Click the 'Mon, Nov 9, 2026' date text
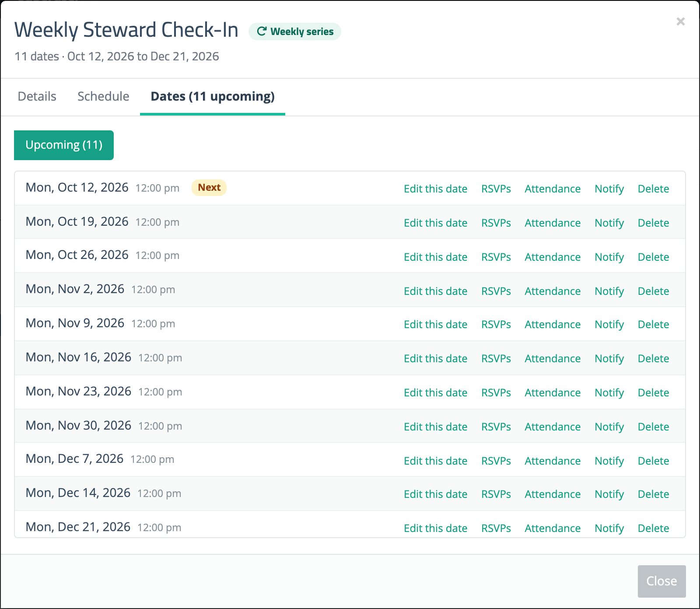700x609 pixels. coord(75,323)
